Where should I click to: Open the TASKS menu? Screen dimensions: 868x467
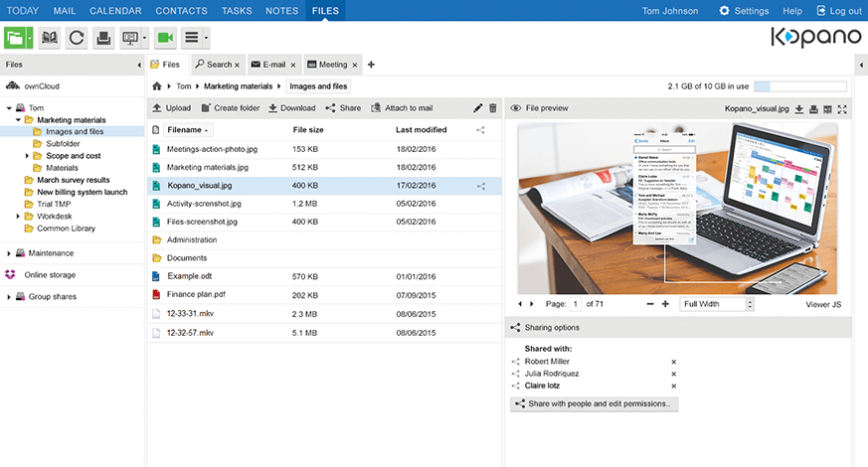[x=237, y=11]
